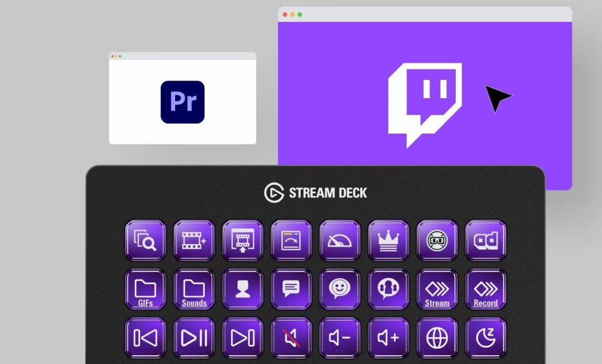Tap the Streamlabs face key
Screen dimensions: 602x364
point(437,240)
